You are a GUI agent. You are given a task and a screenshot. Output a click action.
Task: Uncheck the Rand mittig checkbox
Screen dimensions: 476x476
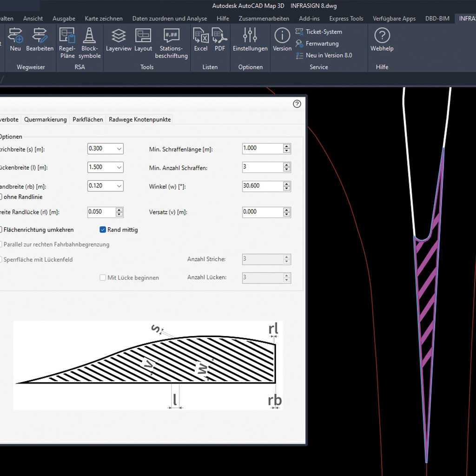103,230
